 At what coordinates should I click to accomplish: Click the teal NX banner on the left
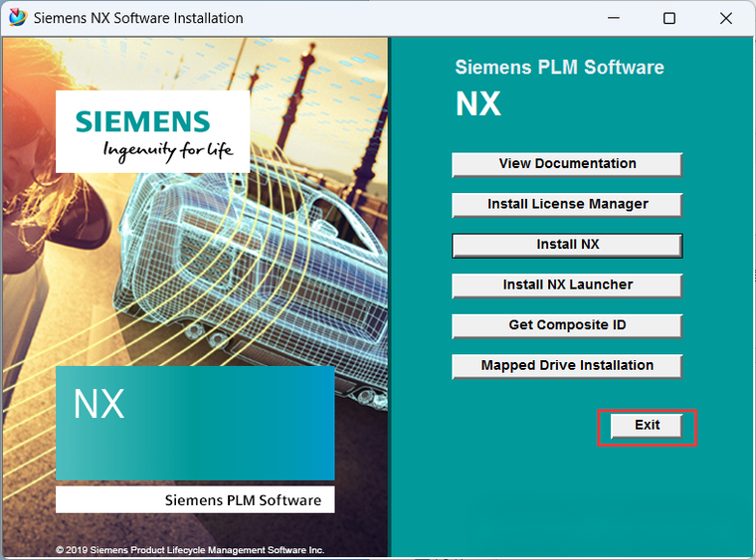194,423
